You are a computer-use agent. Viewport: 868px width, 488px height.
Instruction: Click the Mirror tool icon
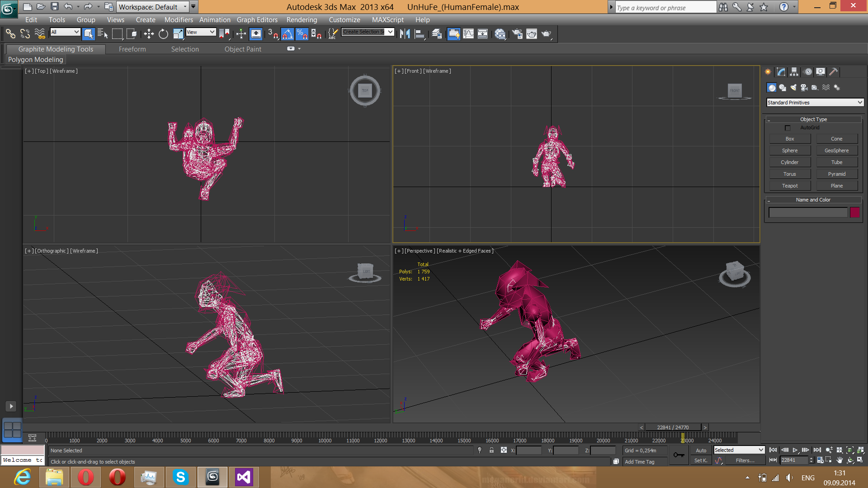[405, 34]
